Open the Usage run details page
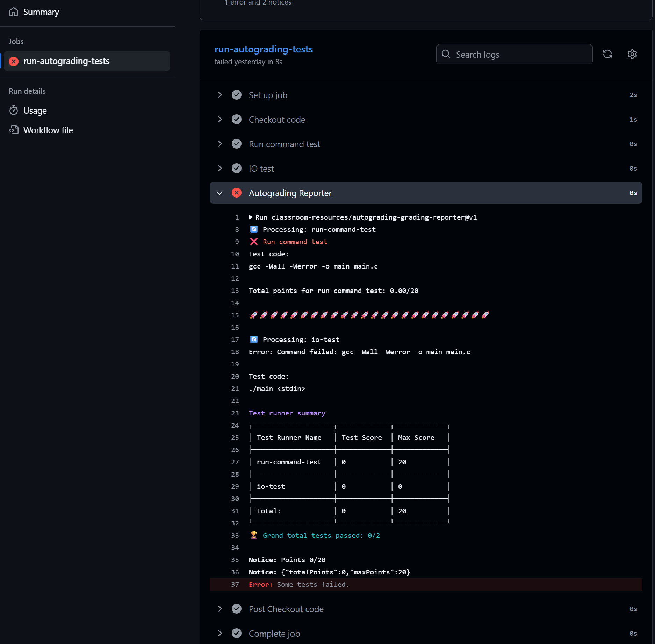 [x=35, y=110]
